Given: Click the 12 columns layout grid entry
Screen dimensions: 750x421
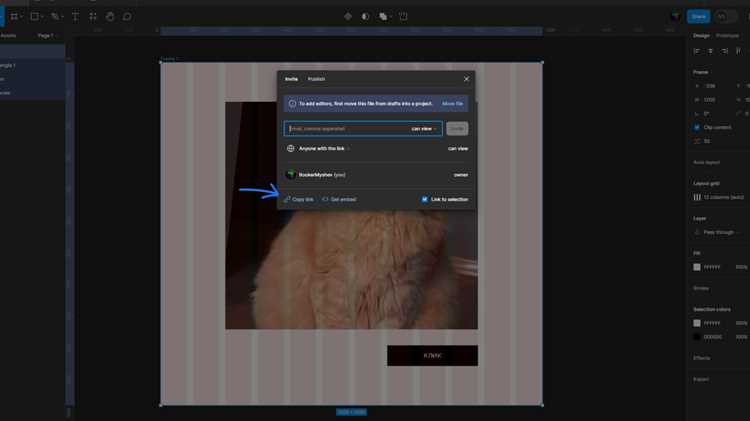Looking at the screenshot, I should coord(723,197).
